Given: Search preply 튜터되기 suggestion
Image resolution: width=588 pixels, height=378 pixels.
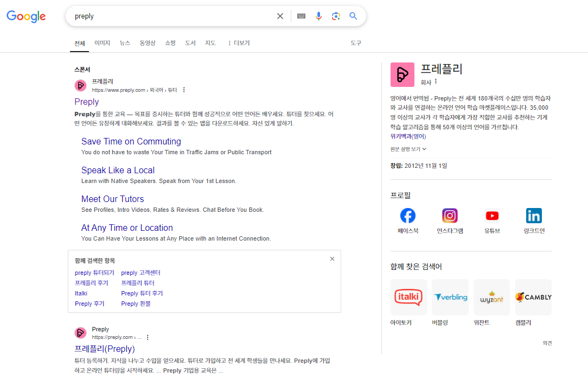Looking at the screenshot, I should pos(94,273).
